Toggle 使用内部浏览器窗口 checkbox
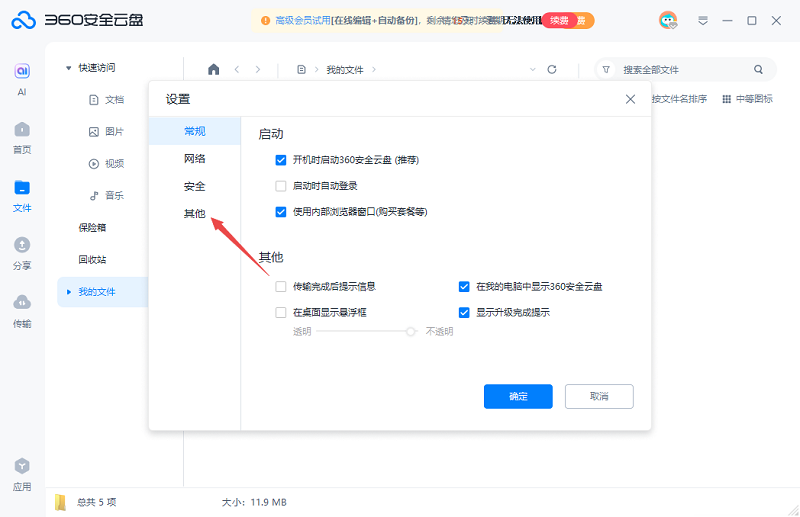 [281, 212]
